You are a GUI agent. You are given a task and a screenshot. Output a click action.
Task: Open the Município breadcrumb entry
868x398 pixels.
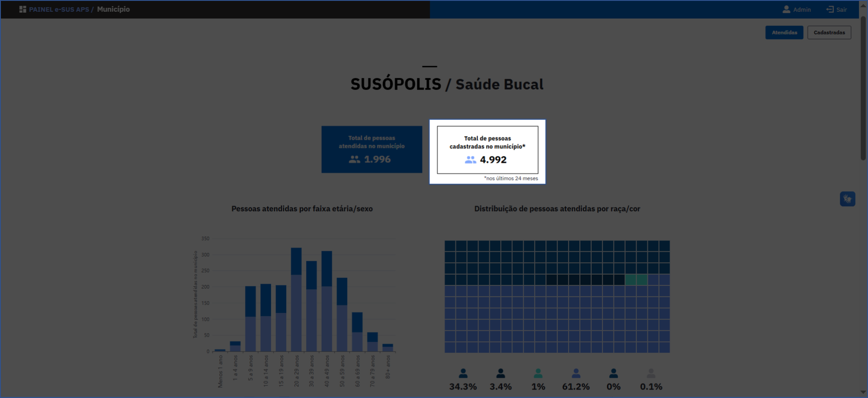(x=112, y=9)
